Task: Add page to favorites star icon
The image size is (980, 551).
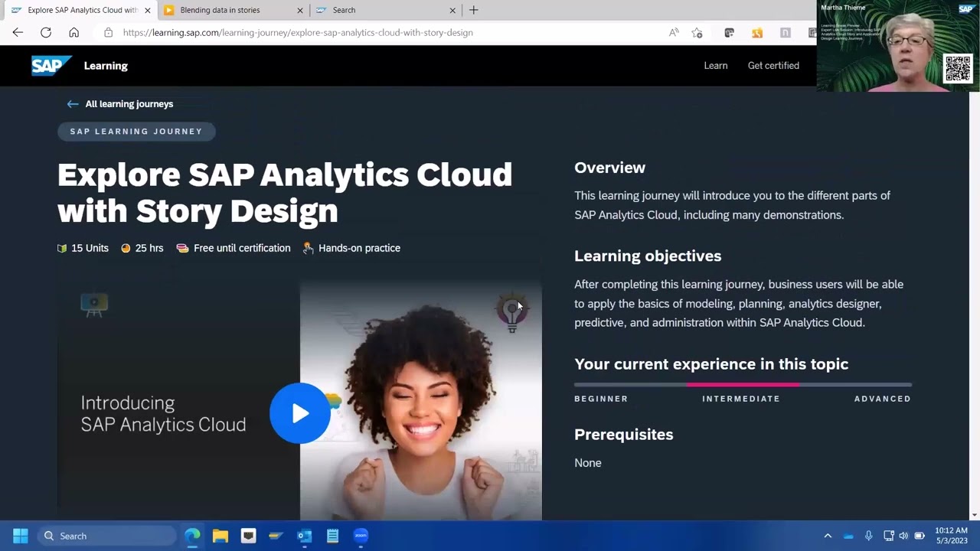Action: point(697,32)
